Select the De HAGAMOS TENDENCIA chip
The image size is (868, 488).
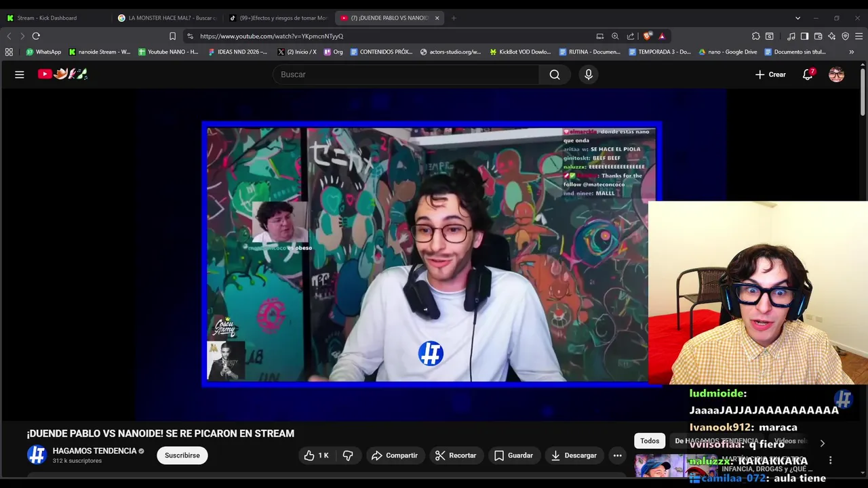click(716, 441)
